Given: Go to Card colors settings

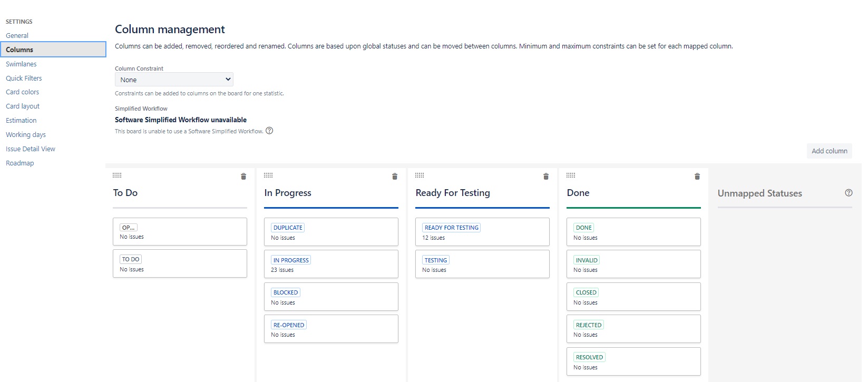Looking at the screenshot, I should pyautogui.click(x=22, y=92).
